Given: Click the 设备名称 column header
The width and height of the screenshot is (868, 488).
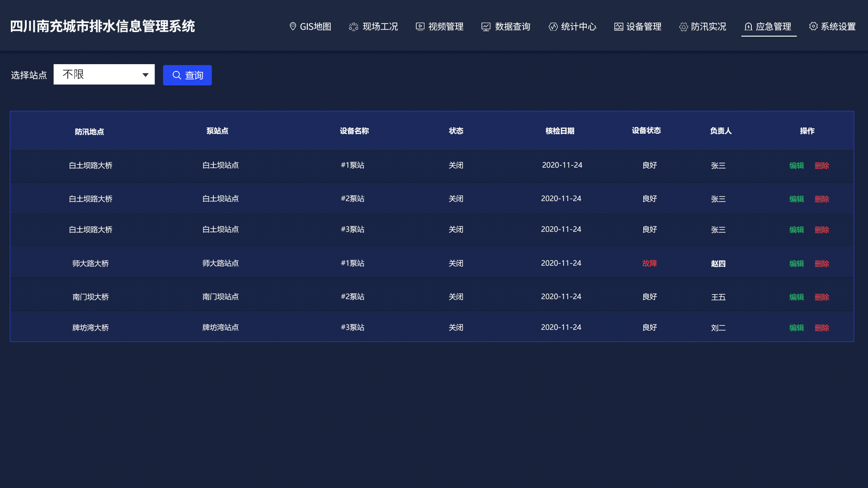Looking at the screenshot, I should click(354, 131).
